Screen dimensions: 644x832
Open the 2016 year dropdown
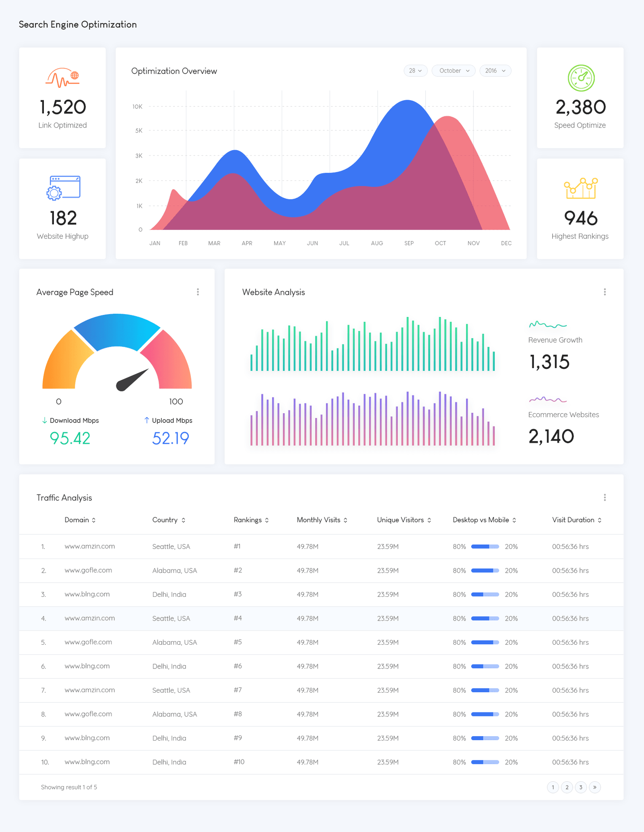495,70
